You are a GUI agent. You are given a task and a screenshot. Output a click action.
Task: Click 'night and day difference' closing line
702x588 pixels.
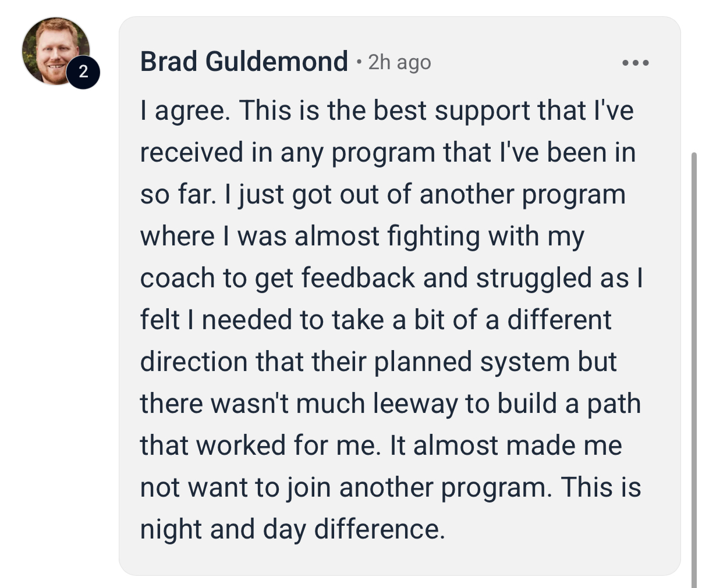293,529
